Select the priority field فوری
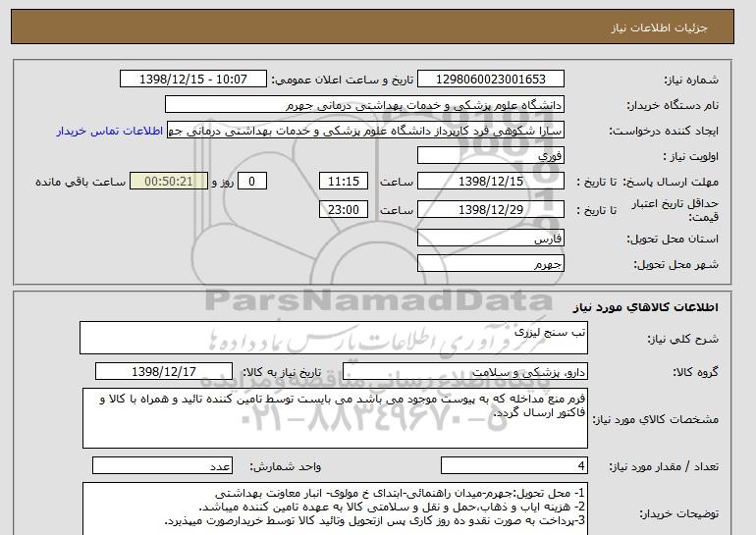The image size is (756, 535). coord(490,156)
